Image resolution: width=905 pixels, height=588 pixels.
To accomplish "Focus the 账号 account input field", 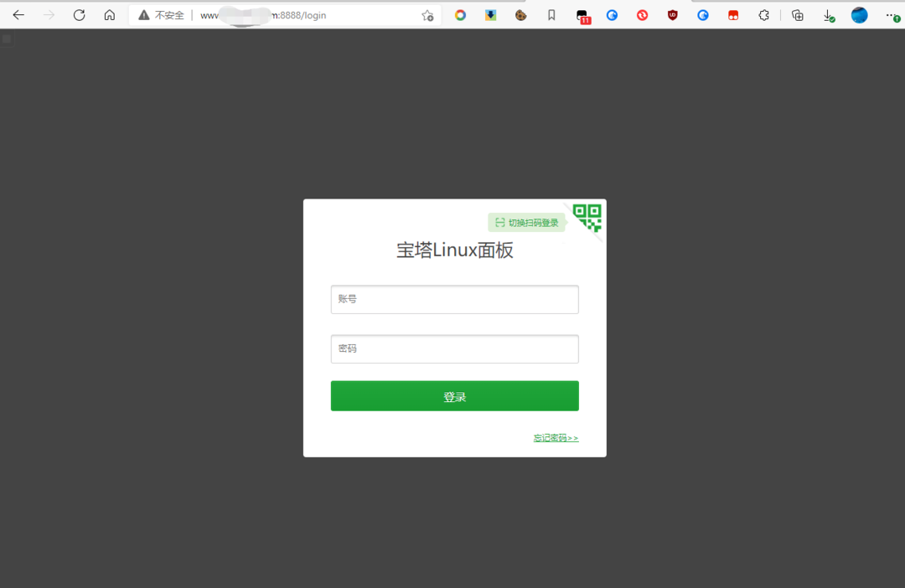I will [455, 300].
